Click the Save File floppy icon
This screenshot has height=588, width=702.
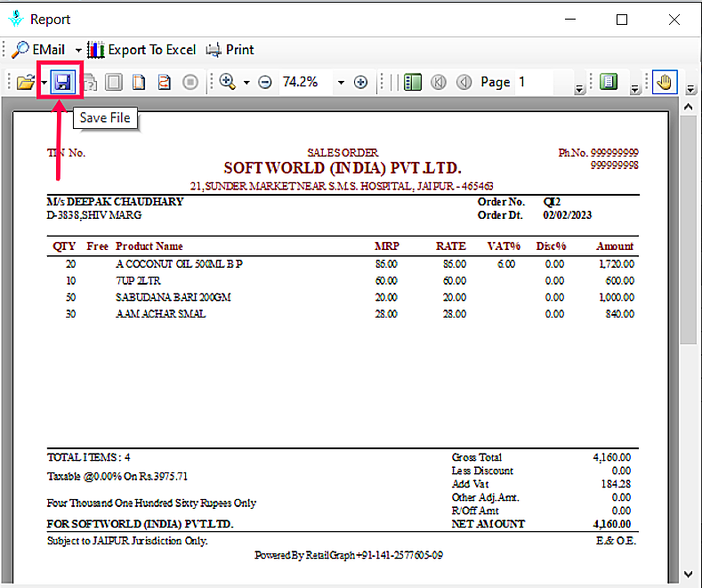pyautogui.click(x=62, y=83)
